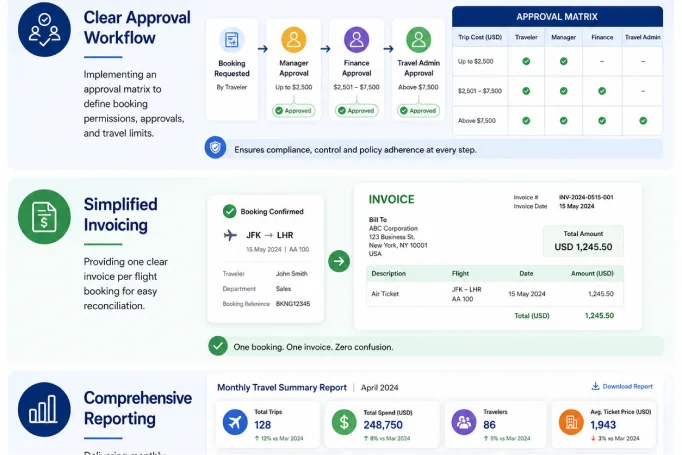Click Approved badge under Manager Approval
Viewport: 682px width, 455px height.
[294, 110]
